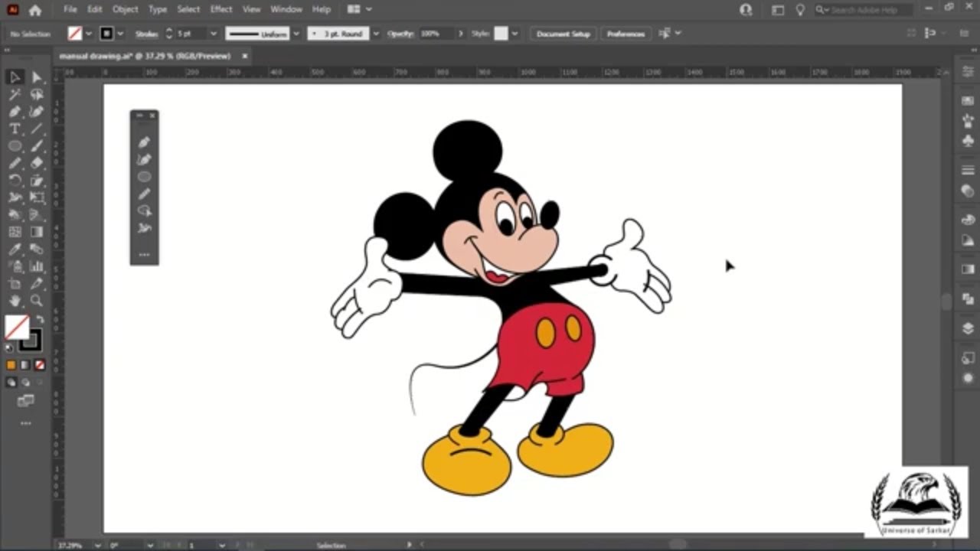Open the Layers panel icon
Screen dimensions: 980x551
pos(968,328)
